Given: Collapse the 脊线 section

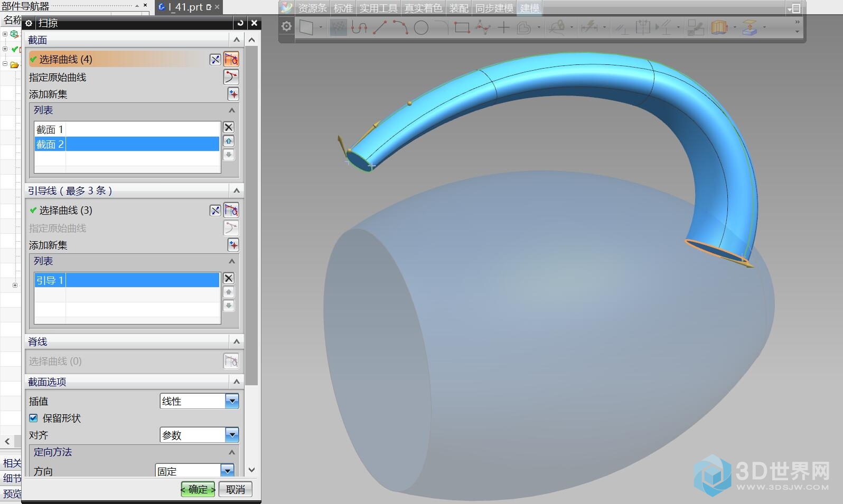Looking at the screenshot, I should click(237, 342).
